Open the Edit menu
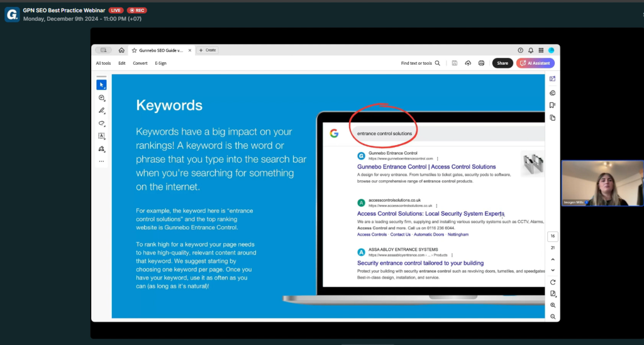 click(122, 63)
